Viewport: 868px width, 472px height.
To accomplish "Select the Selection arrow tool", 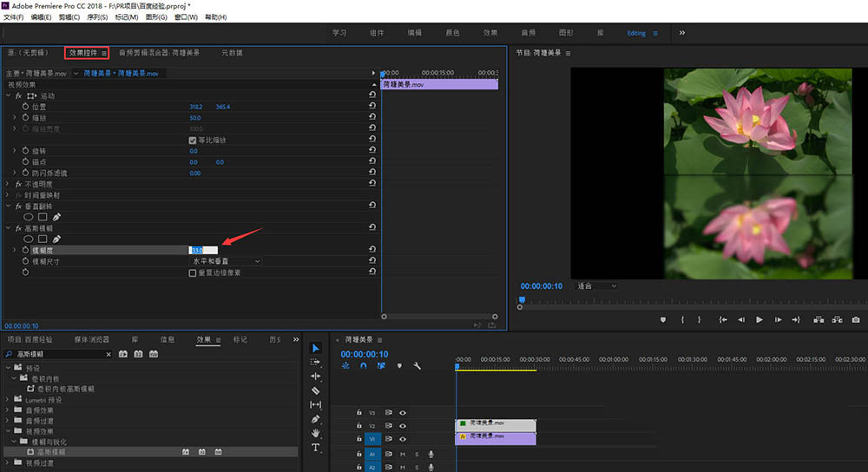I will [x=316, y=348].
